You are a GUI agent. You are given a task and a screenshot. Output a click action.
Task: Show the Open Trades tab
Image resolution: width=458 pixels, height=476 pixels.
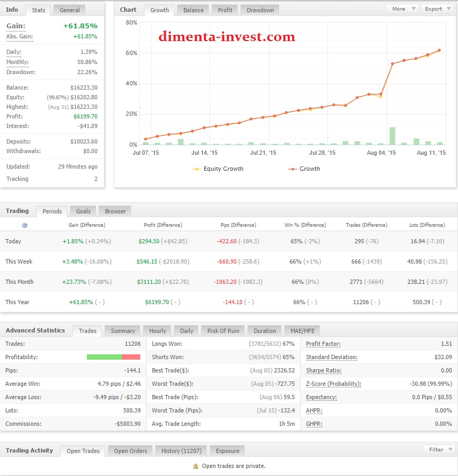click(x=83, y=451)
